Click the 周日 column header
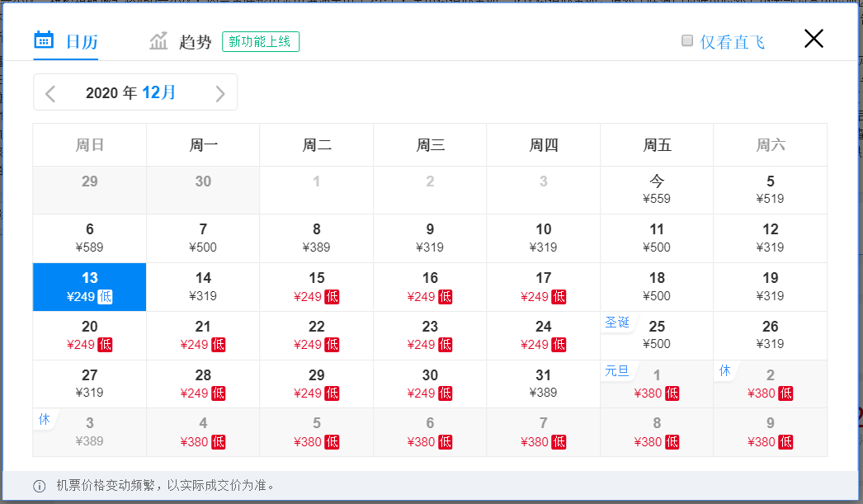 (x=90, y=144)
